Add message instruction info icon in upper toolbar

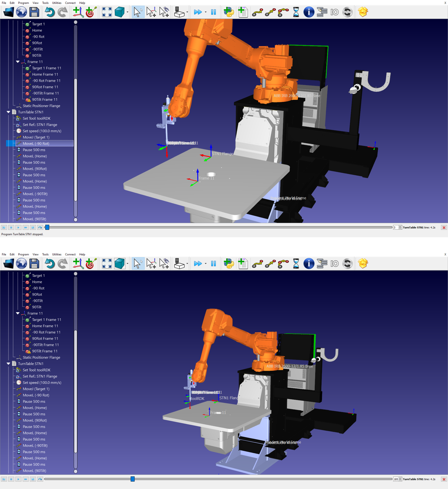[x=309, y=12]
